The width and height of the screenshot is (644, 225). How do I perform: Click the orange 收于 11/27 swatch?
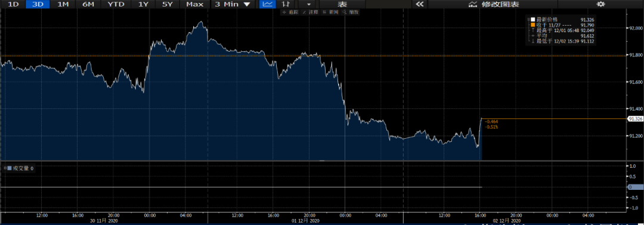click(x=532, y=24)
